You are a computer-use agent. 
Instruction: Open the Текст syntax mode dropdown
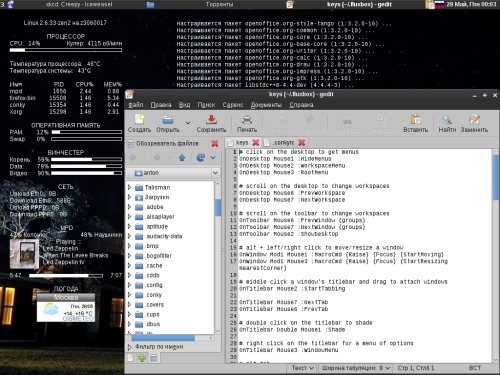click(x=302, y=368)
